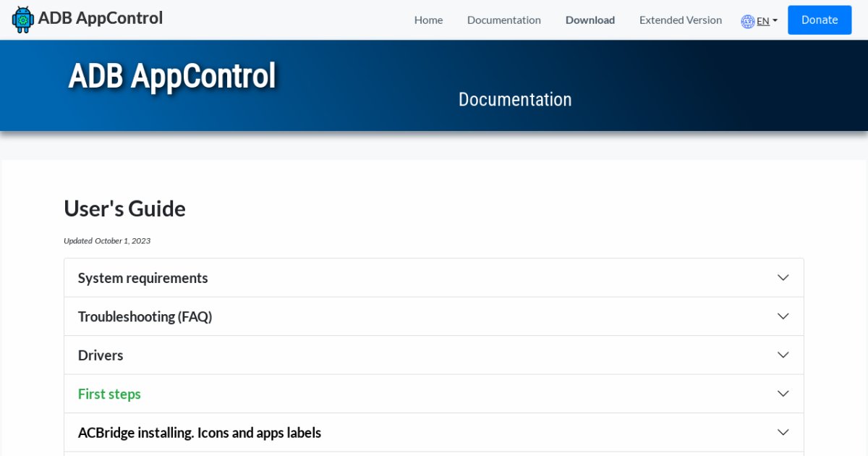
Task: Expand the First steps section
Action: [x=434, y=394]
